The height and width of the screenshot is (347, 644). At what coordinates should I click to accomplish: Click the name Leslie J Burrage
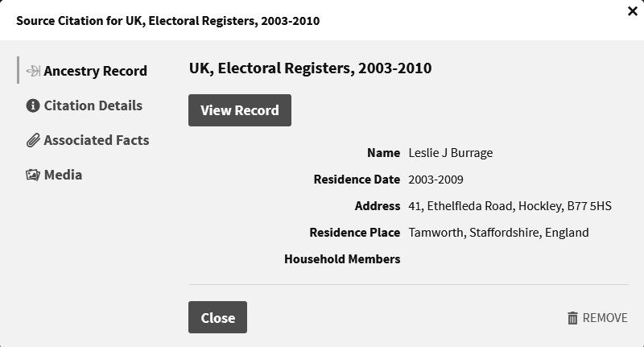(x=450, y=153)
